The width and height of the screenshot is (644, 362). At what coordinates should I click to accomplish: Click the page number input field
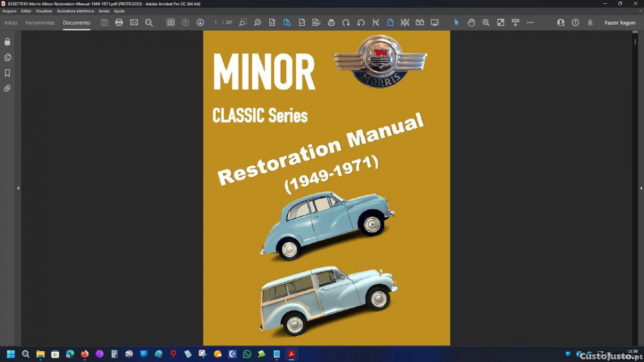pos(216,23)
